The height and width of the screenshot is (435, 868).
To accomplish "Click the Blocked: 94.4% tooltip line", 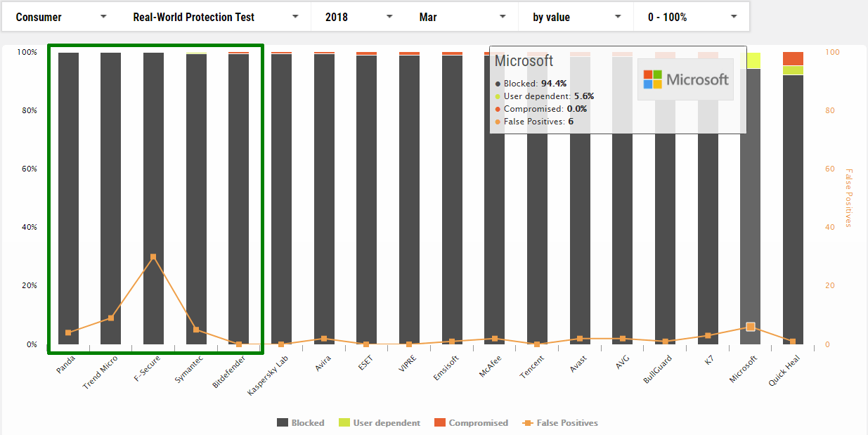I will pyautogui.click(x=531, y=84).
